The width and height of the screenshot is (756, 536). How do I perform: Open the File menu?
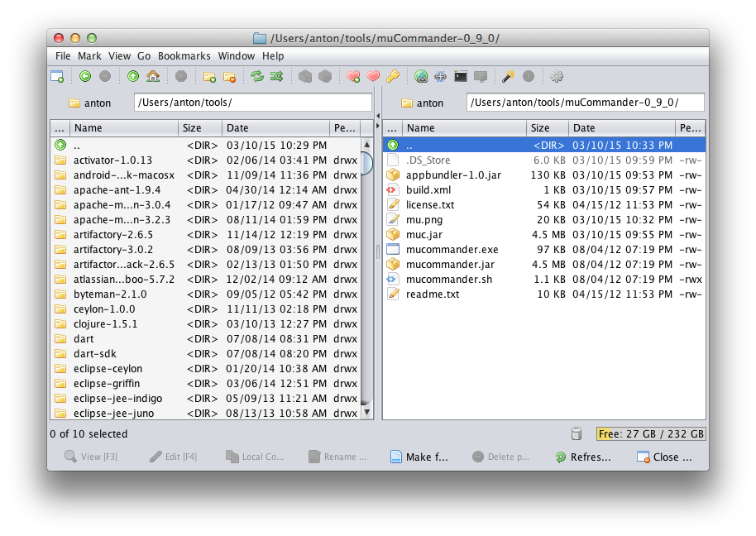tap(63, 56)
